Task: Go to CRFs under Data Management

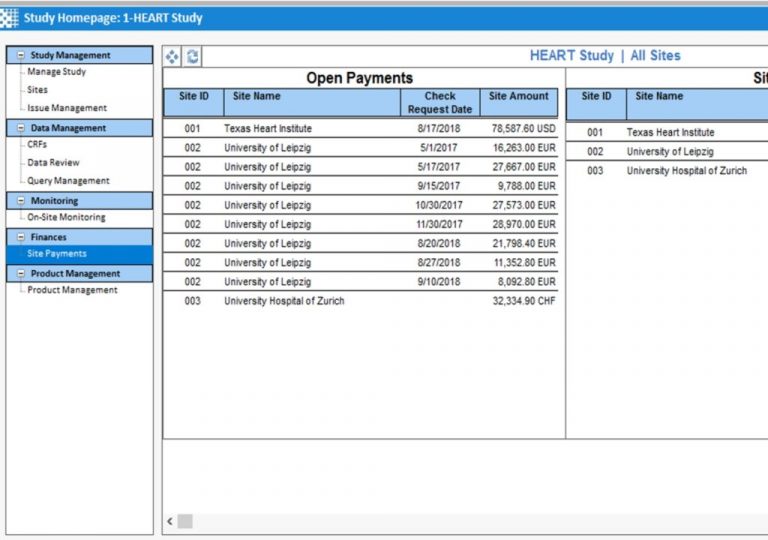Action: [37, 145]
